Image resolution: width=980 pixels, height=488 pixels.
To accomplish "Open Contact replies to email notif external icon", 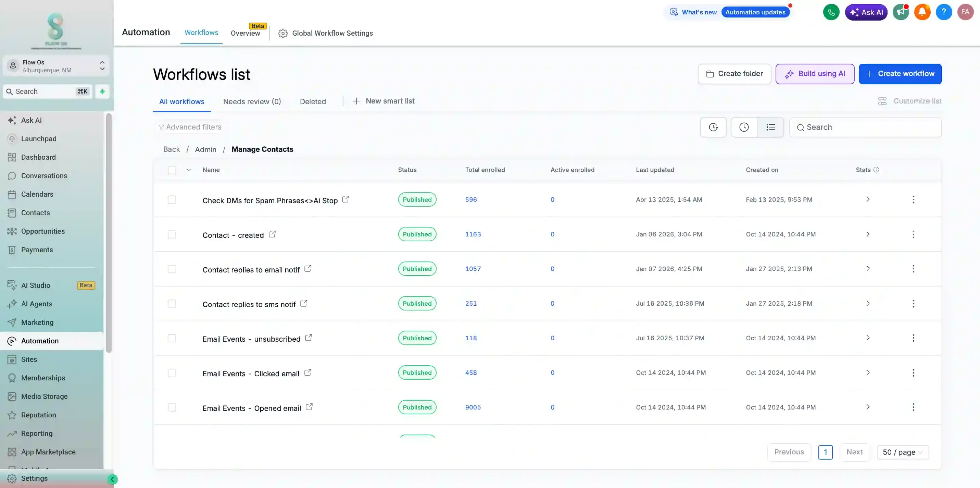I will [x=308, y=268].
